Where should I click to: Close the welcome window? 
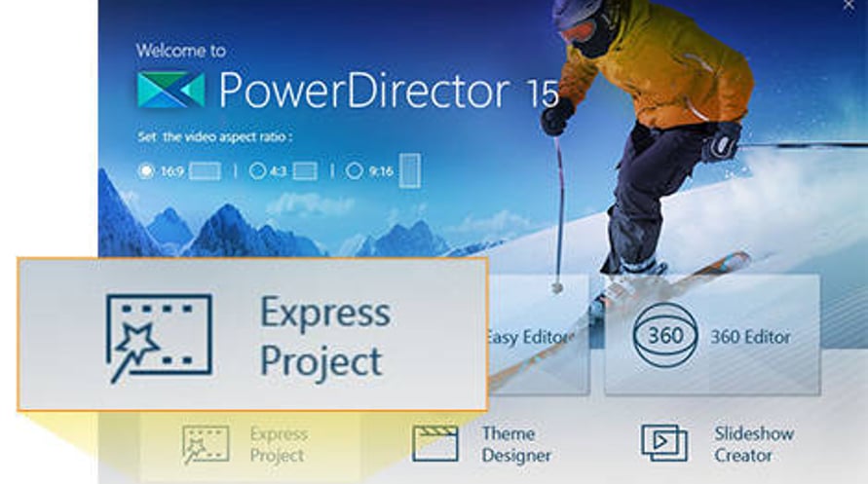pyautogui.click(x=849, y=6)
